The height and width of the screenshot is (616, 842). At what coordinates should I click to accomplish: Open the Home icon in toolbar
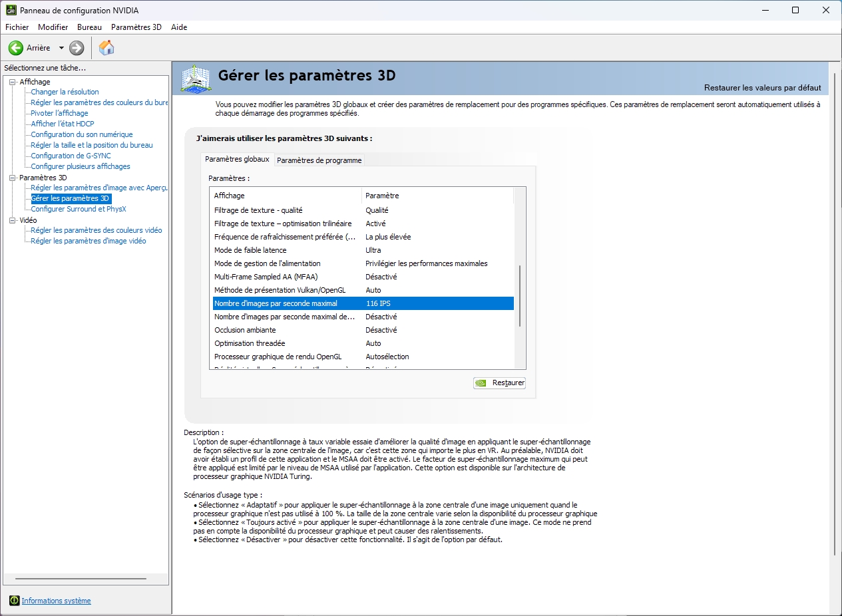coord(106,48)
